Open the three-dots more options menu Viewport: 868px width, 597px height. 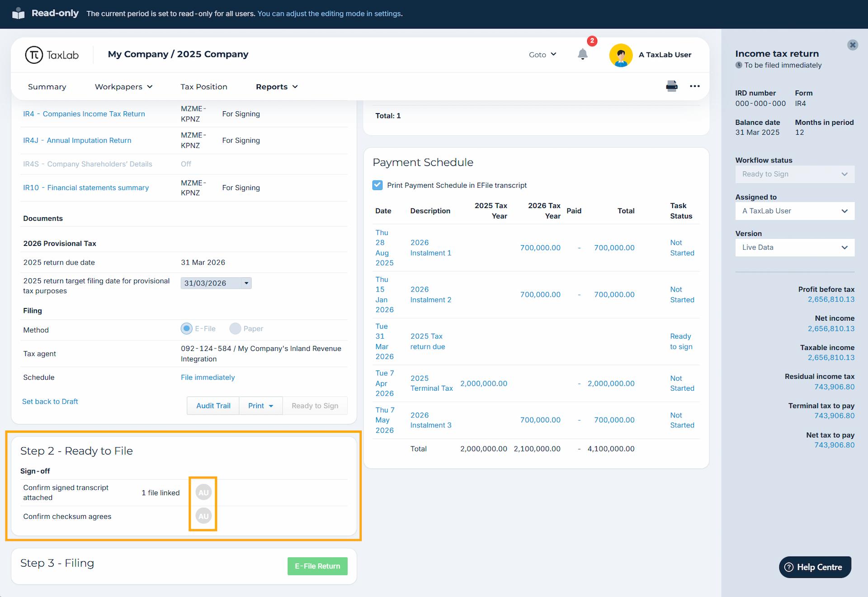pos(695,86)
